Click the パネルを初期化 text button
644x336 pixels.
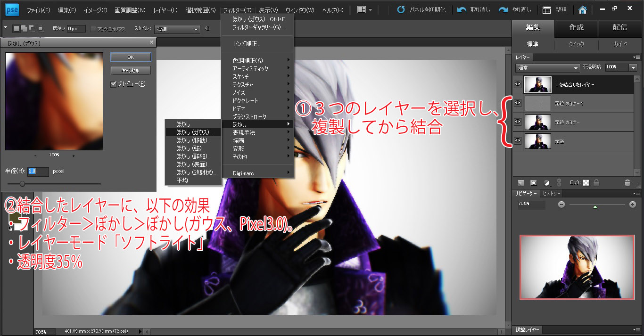[428, 10]
